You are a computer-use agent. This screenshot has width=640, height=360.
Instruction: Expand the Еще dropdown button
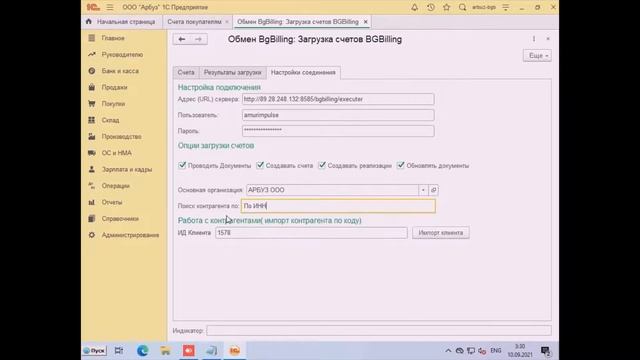537,56
